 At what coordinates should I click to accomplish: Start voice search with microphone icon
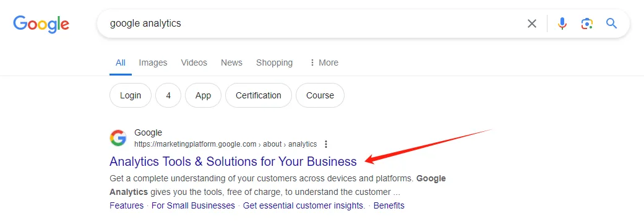tap(562, 24)
